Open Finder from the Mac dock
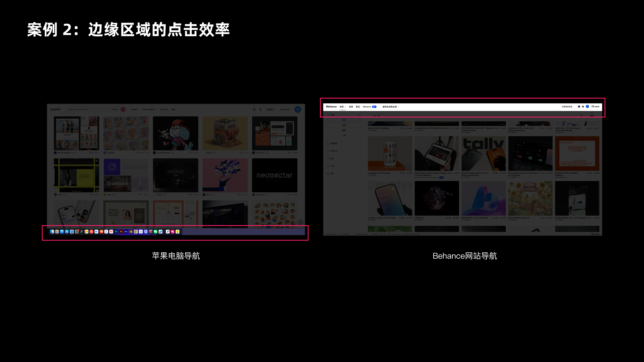644x362 pixels. (52, 232)
